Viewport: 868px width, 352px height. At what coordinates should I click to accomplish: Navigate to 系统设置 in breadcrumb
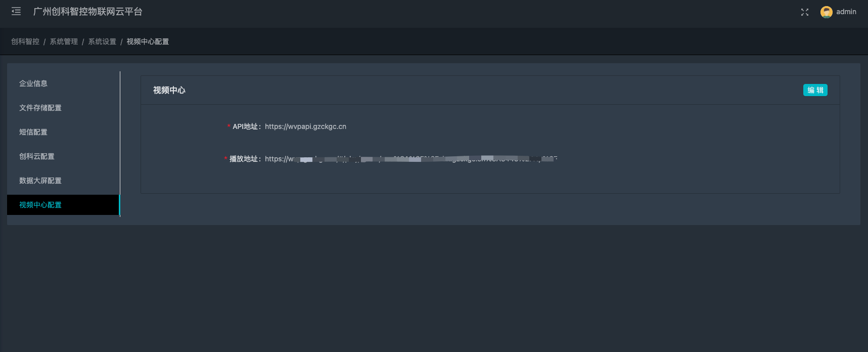102,41
